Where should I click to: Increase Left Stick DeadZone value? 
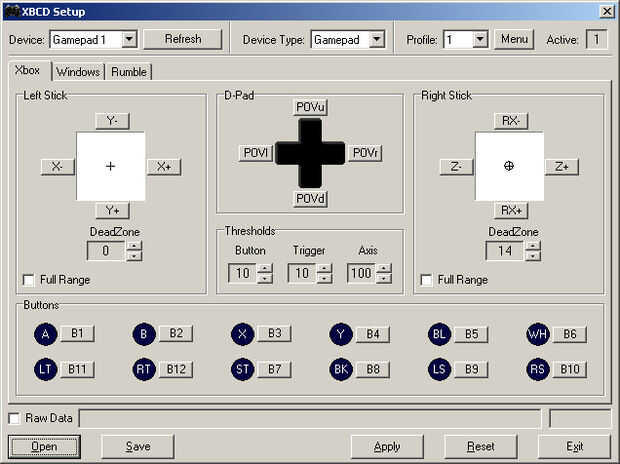coord(134,246)
